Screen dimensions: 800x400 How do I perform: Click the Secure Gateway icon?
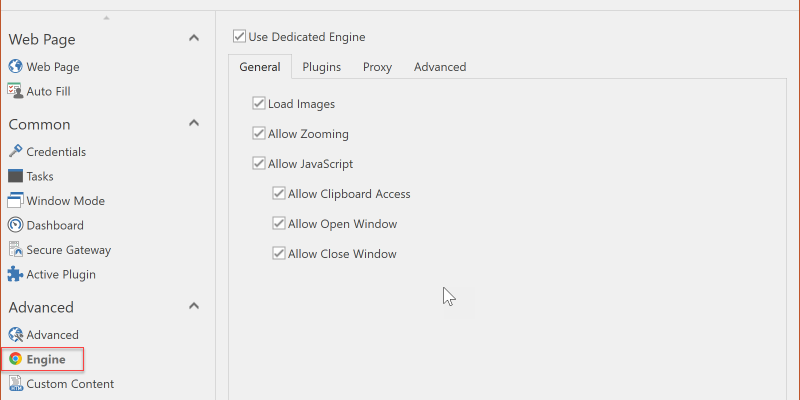coord(15,250)
